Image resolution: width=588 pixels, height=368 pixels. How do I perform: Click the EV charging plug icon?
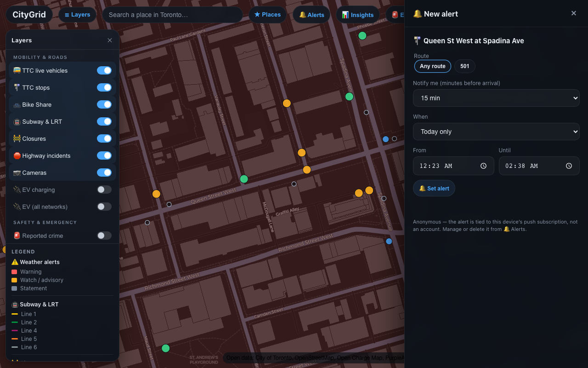[17, 190]
